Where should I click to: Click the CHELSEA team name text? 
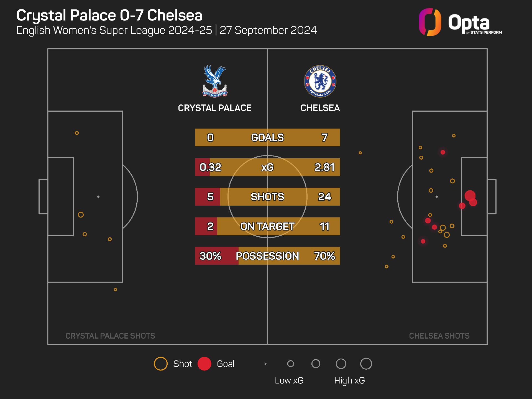point(320,108)
